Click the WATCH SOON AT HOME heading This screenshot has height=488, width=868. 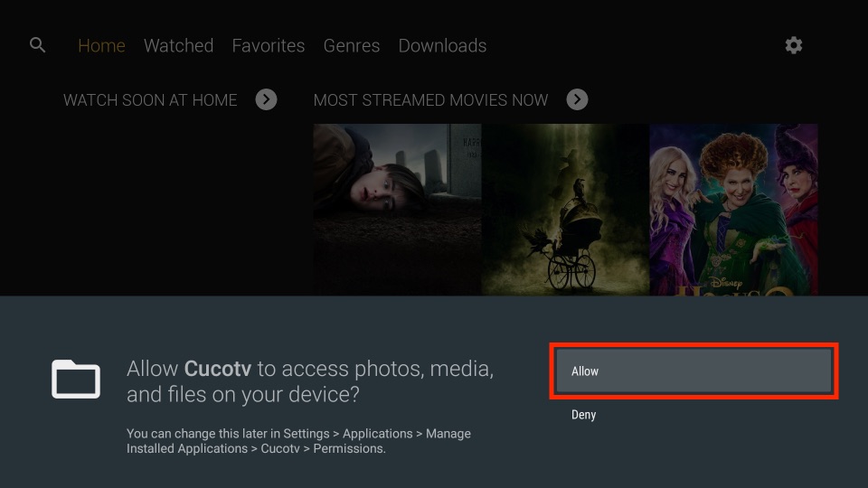click(x=150, y=100)
